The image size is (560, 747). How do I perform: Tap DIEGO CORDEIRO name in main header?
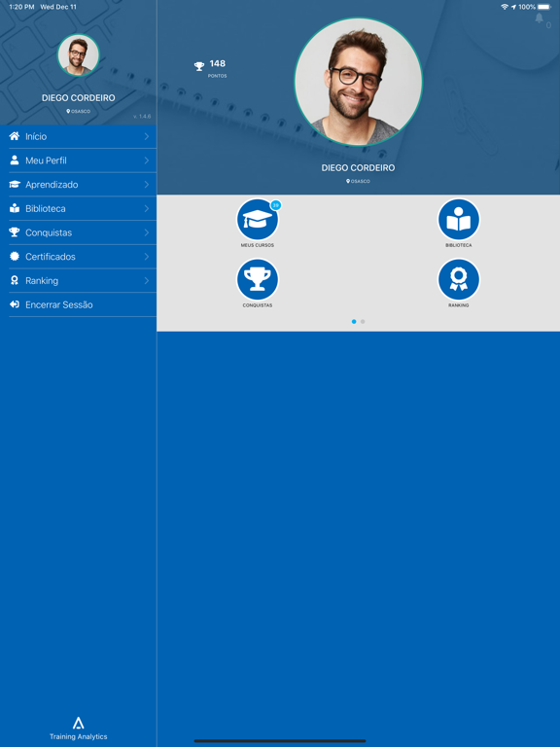pyautogui.click(x=358, y=167)
